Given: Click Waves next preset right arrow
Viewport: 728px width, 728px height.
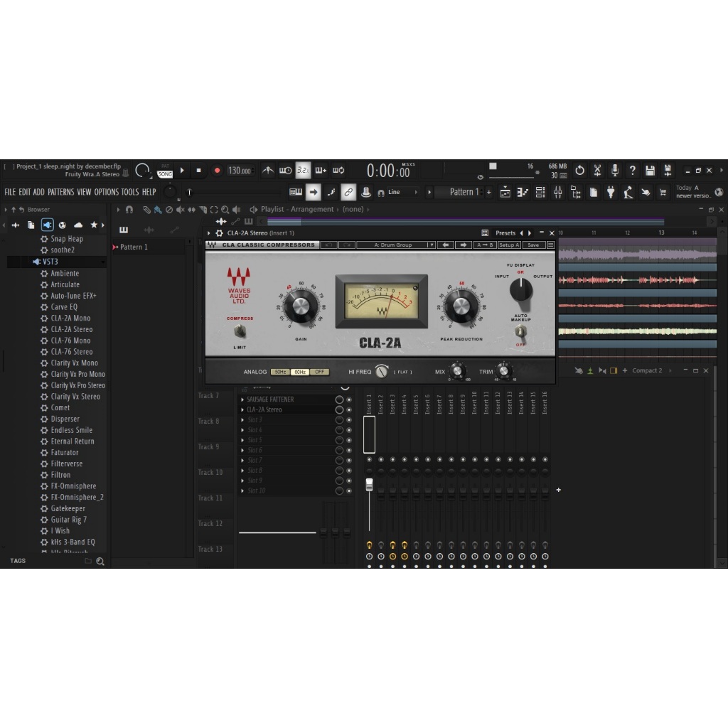Looking at the screenshot, I should click(463, 245).
